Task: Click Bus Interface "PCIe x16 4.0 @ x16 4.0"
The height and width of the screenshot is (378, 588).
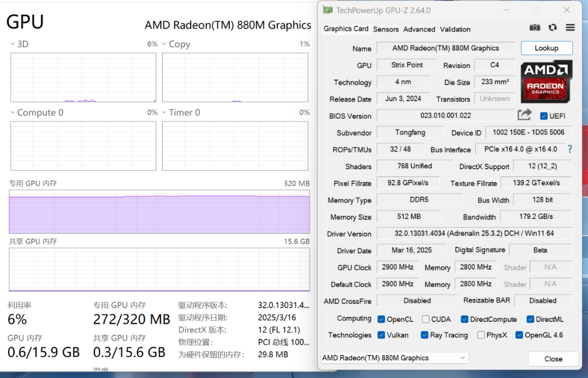Action: [520, 149]
